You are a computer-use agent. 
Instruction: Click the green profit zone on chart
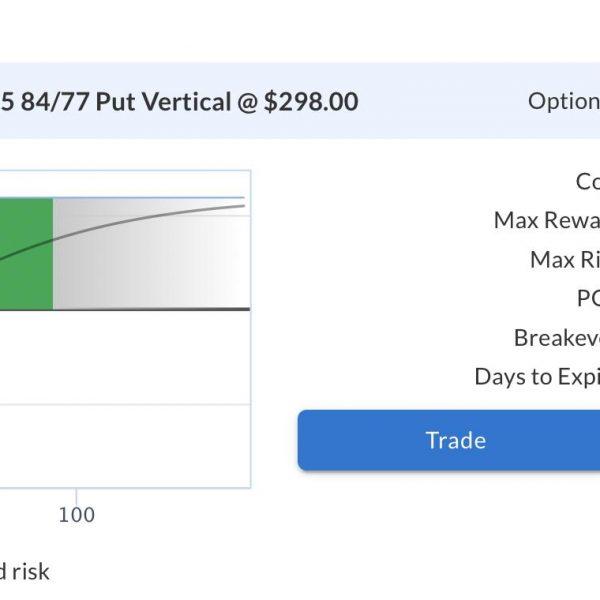click(26, 254)
